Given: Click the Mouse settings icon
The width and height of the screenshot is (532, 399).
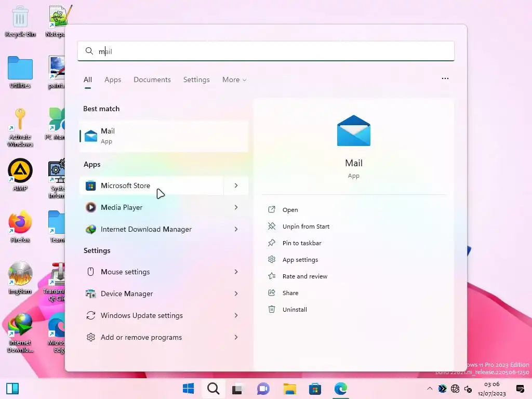Looking at the screenshot, I should (x=90, y=272).
